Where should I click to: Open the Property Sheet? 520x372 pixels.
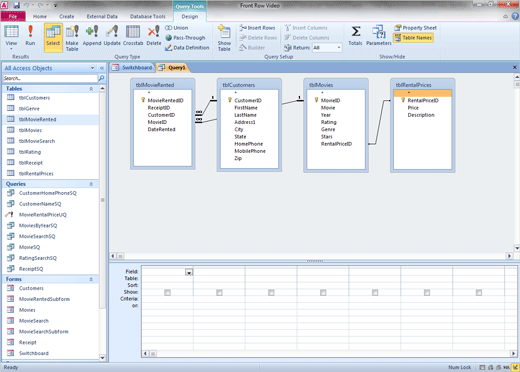pyautogui.click(x=415, y=28)
